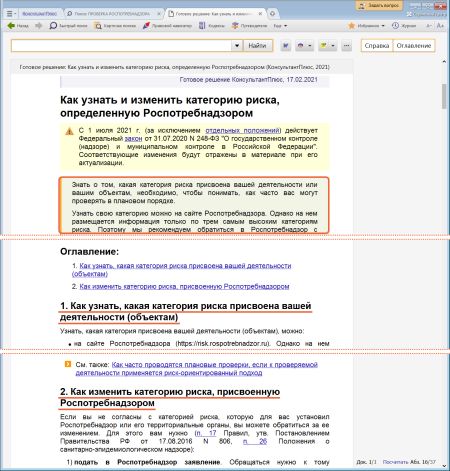
Task: Switch to the КонсультантПлюс start tab
Action: pyautogui.click(x=39, y=14)
